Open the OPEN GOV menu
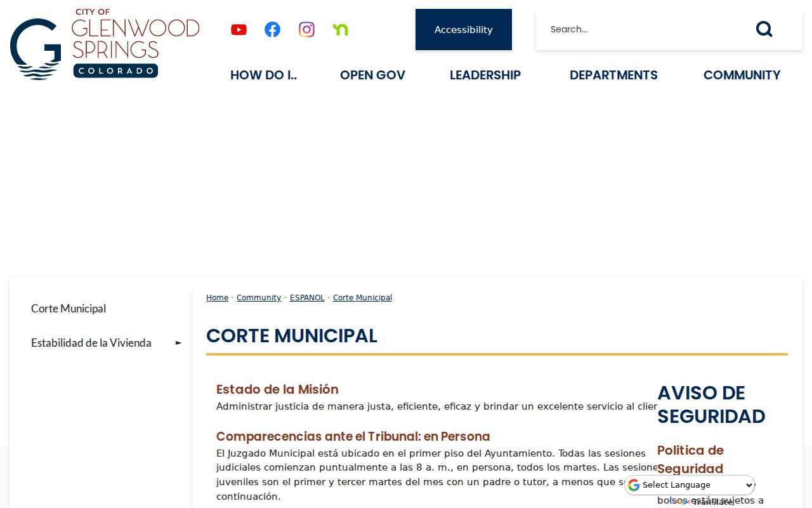The width and height of the screenshot is (812, 508). [x=372, y=75]
